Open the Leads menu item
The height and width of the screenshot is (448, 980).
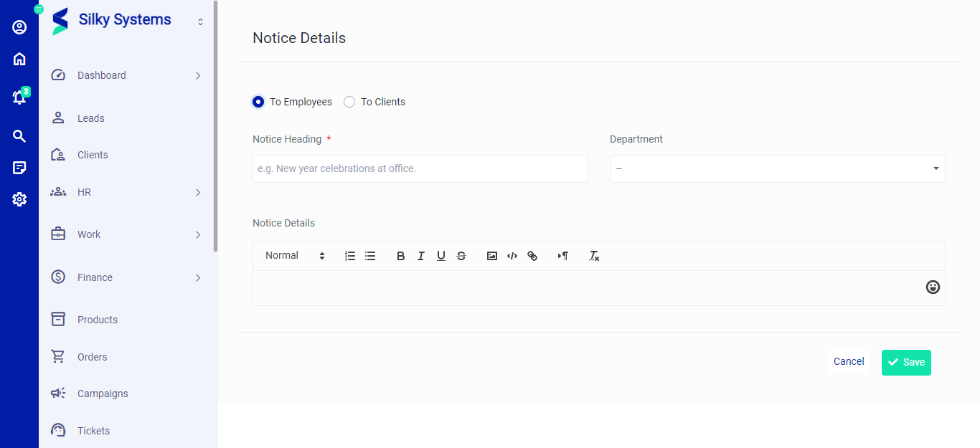click(91, 118)
